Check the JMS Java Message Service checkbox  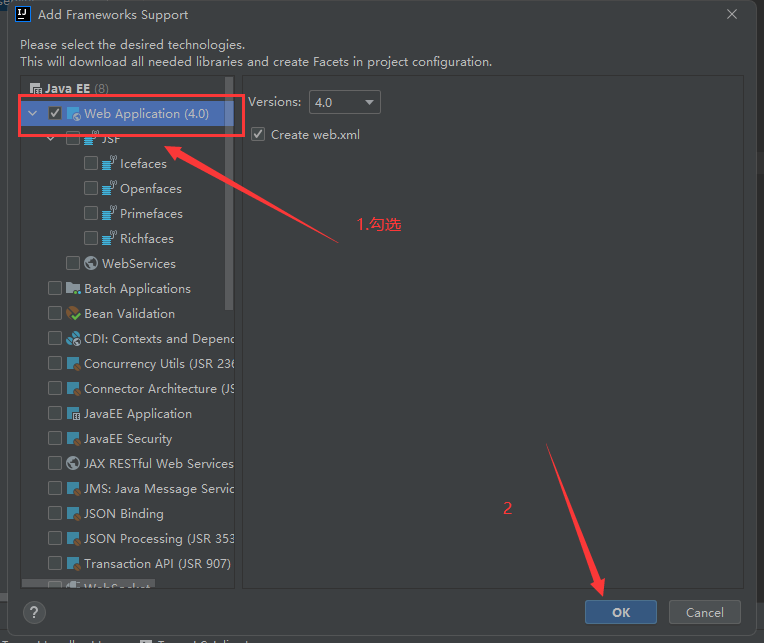(55, 488)
